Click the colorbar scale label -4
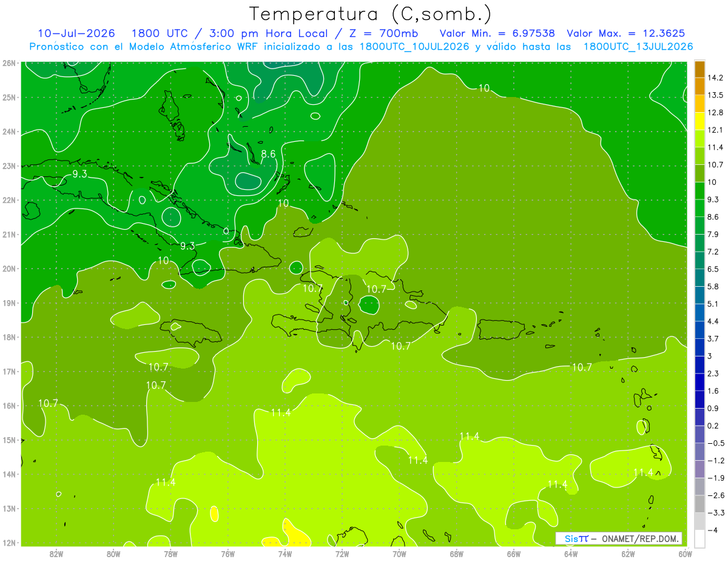 713,529
